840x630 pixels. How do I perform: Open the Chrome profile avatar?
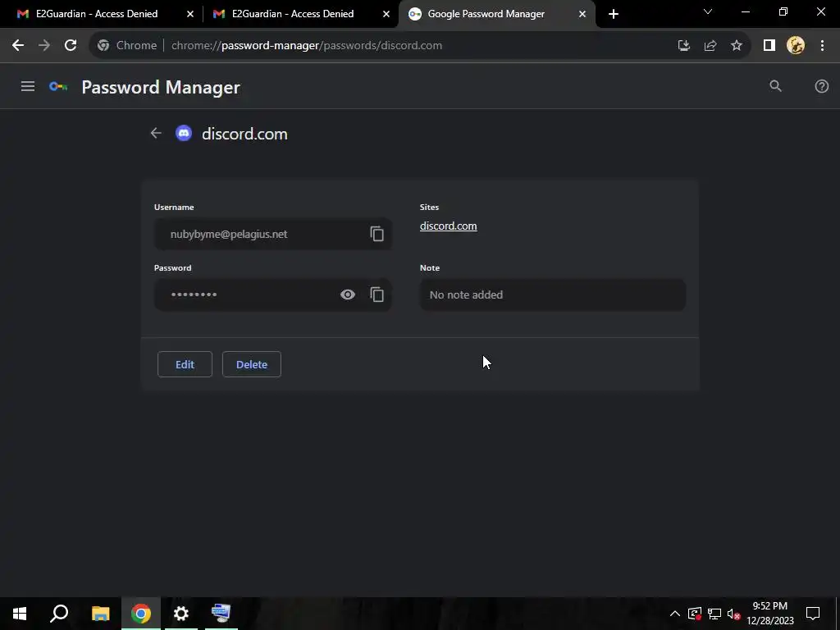[796, 46]
